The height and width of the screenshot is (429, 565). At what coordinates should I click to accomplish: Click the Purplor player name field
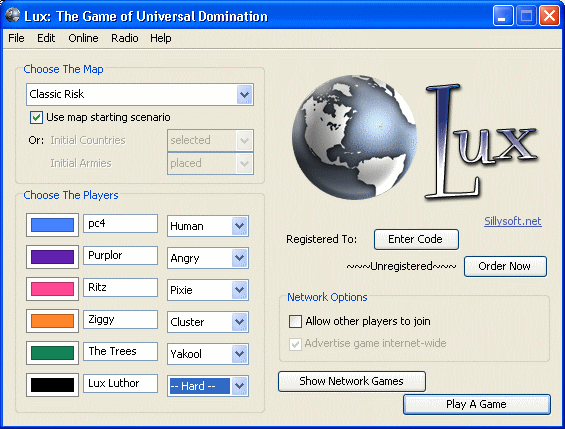120,255
